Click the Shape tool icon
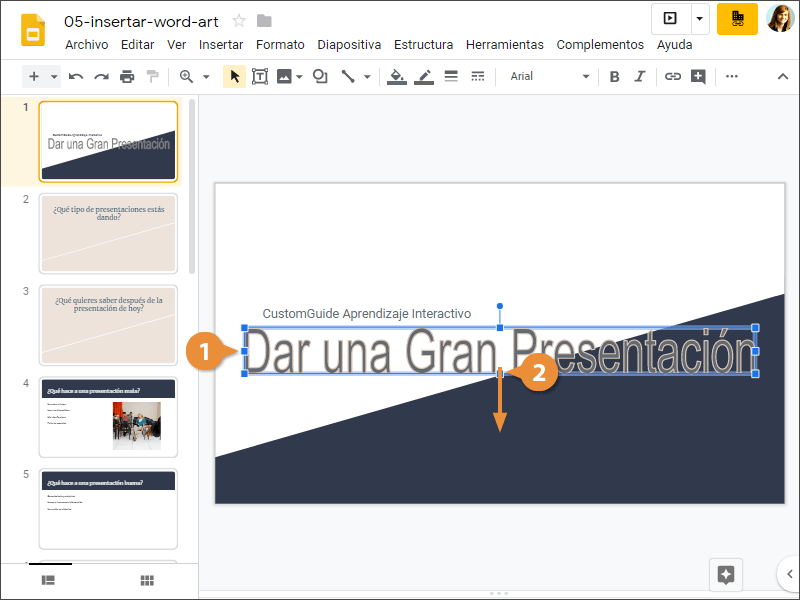 [x=320, y=76]
